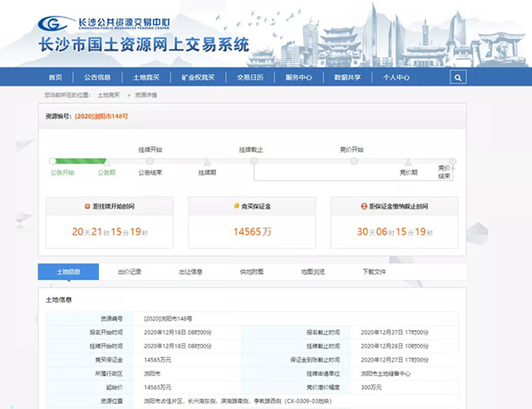Open the 公告信息 navigation menu
This screenshot has height=409, width=532.
pyautogui.click(x=97, y=77)
